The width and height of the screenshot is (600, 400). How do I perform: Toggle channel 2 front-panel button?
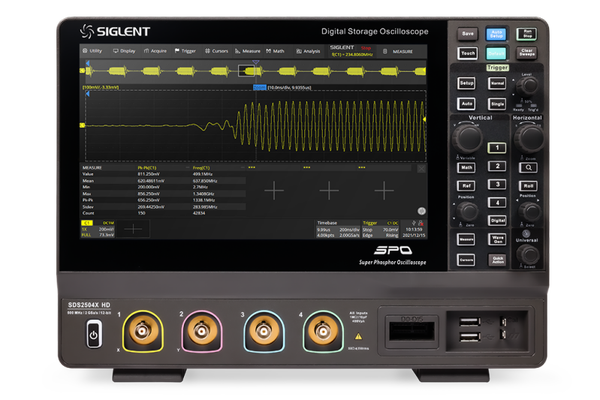[x=497, y=166]
